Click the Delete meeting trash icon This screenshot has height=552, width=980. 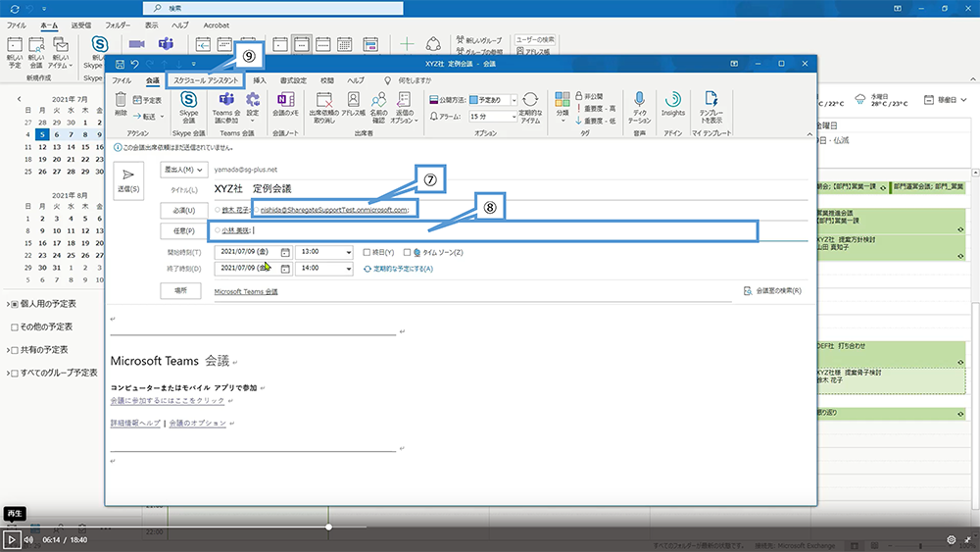pyautogui.click(x=121, y=99)
